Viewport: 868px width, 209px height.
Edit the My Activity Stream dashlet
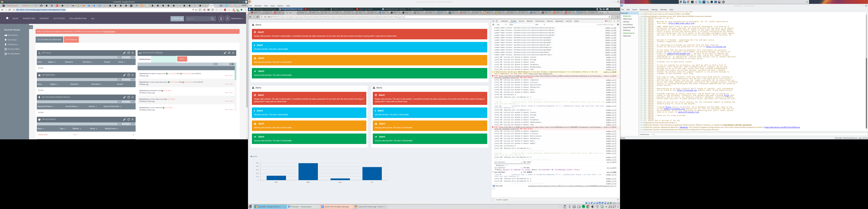coord(225,53)
